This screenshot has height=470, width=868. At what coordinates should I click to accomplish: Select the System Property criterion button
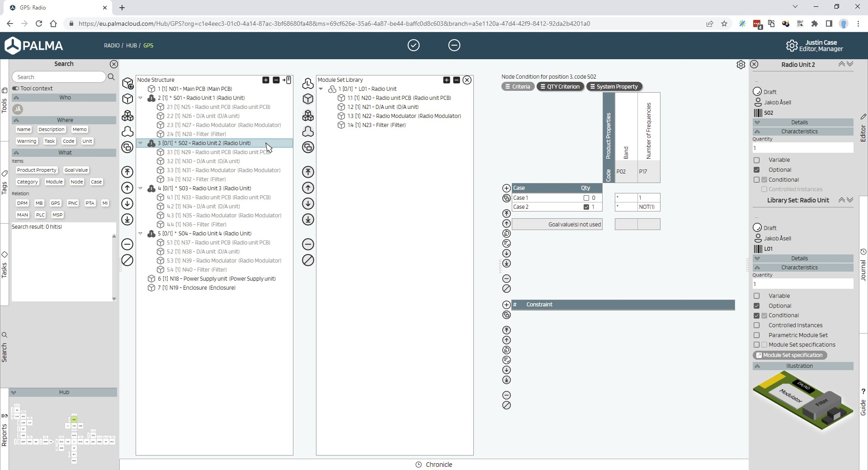click(614, 86)
